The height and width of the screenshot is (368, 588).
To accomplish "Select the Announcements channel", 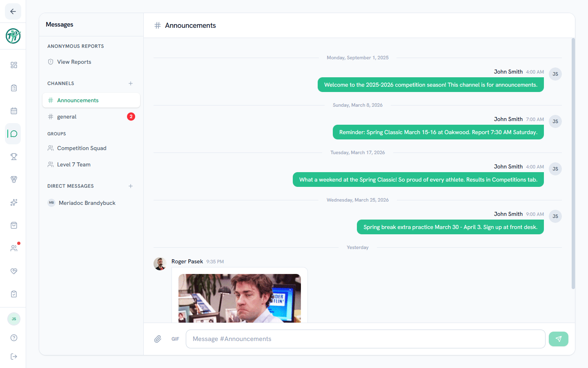I will tap(91, 100).
